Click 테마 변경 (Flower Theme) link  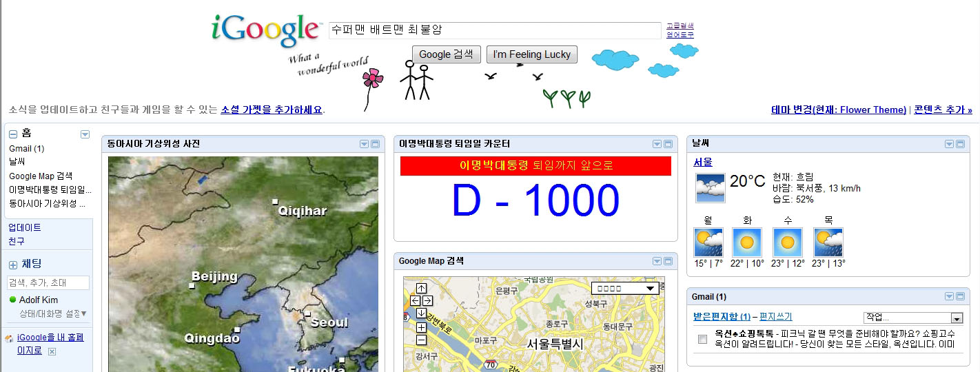[x=839, y=110]
